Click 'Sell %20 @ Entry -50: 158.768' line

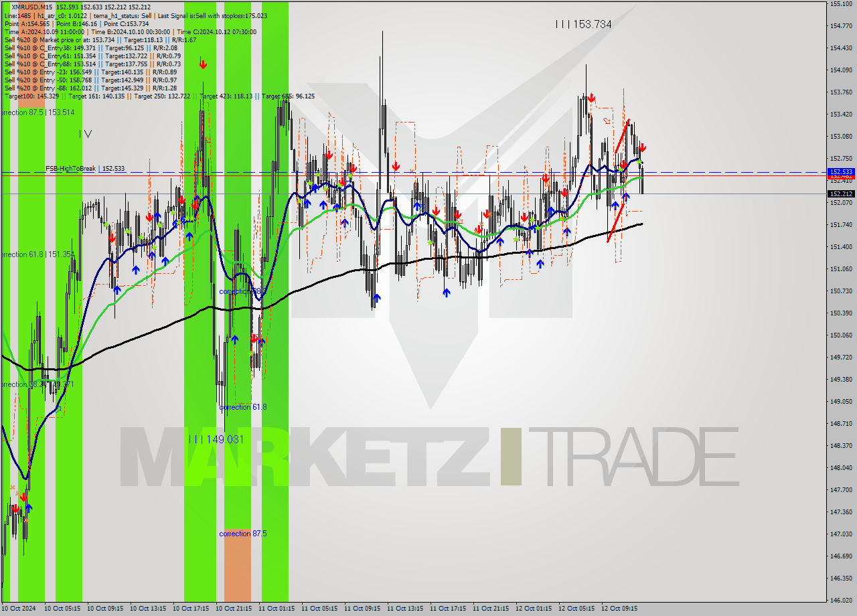[90, 80]
